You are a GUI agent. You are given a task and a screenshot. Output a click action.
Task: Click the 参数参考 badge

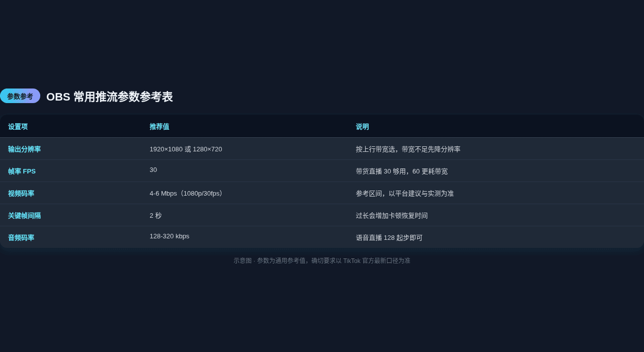pos(20,96)
